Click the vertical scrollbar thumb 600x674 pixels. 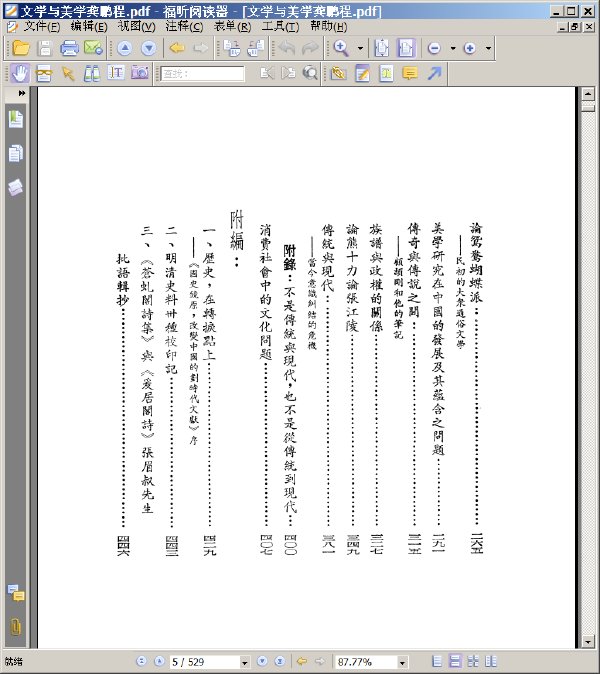(588, 106)
